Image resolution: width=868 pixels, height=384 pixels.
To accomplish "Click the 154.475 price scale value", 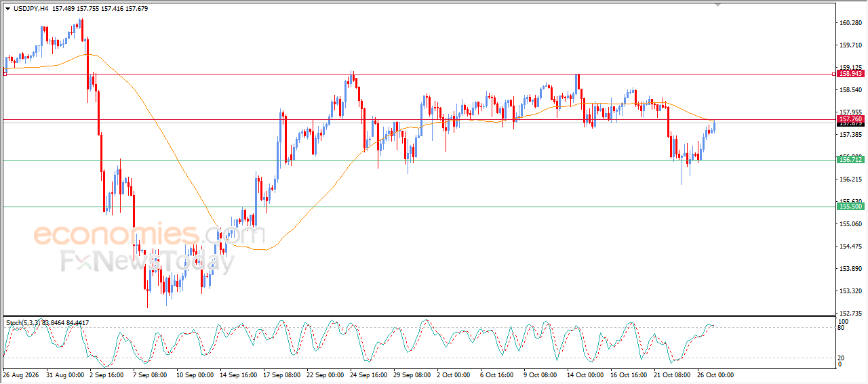I will pos(850,247).
